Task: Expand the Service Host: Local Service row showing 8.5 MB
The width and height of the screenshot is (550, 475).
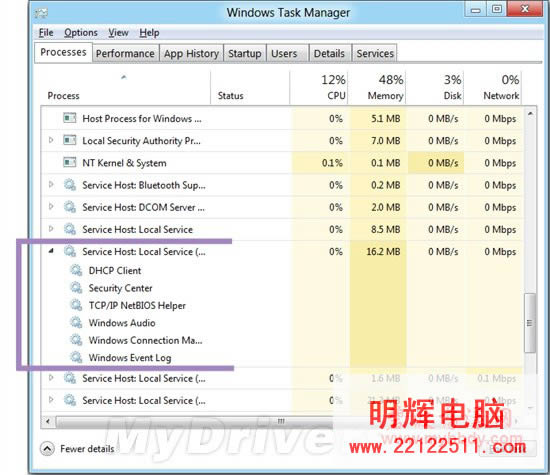Action: (51, 229)
